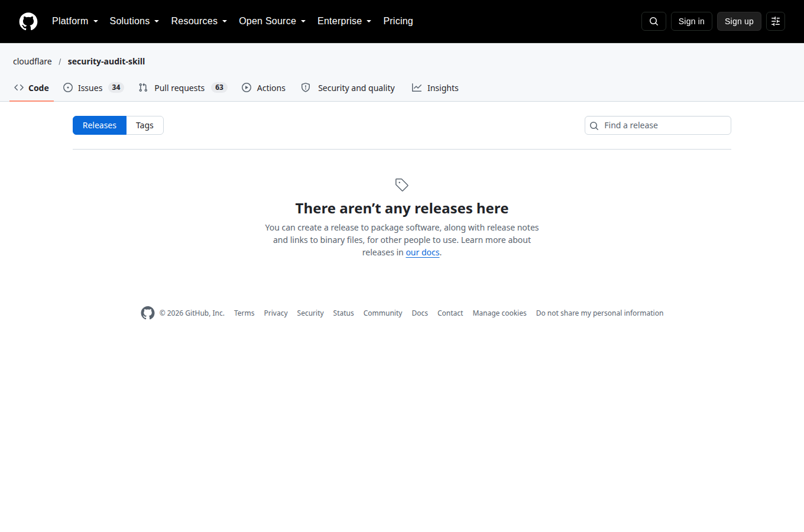Click the '© 2026 GitHub, Inc.' text

[x=192, y=313]
